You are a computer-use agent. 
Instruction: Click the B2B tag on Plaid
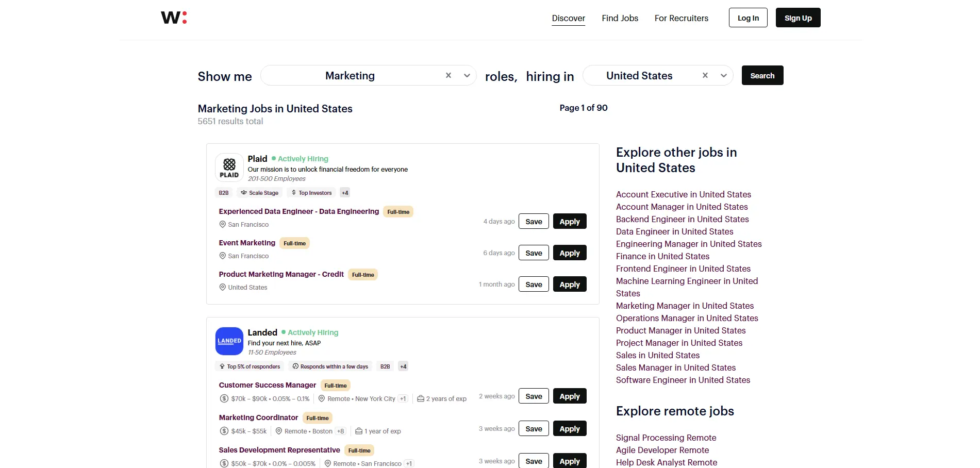[x=224, y=193]
